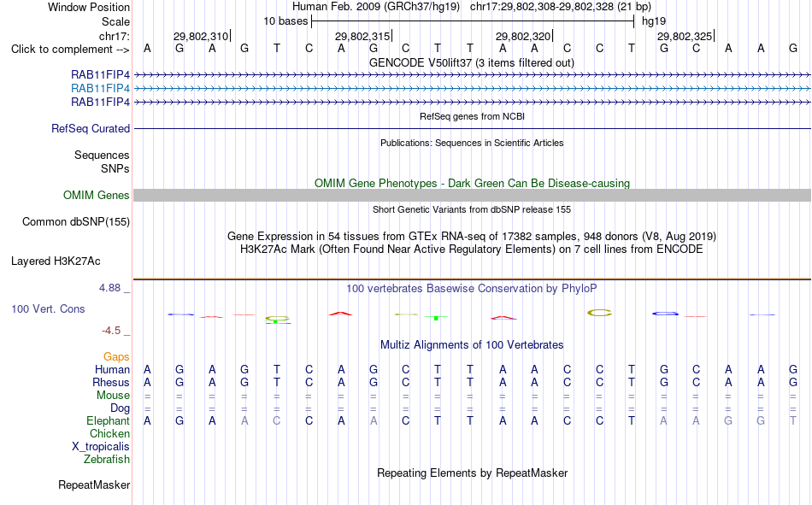Open the Layered H3K27Ac track label
This screenshot has width=812, height=505.
[56, 261]
